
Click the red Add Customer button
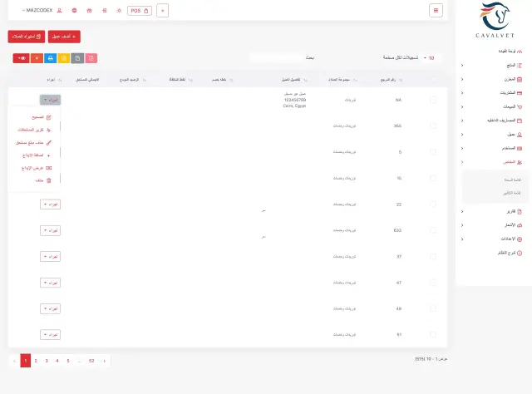tap(64, 37)
